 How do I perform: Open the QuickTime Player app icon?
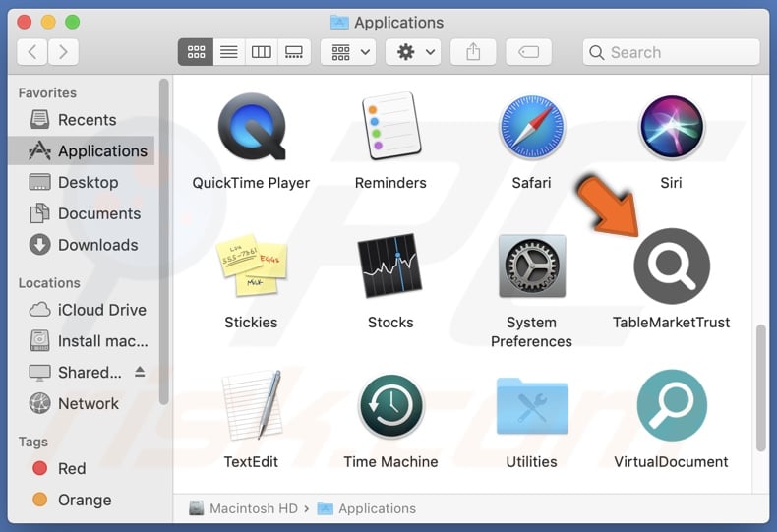coord(252,127)
